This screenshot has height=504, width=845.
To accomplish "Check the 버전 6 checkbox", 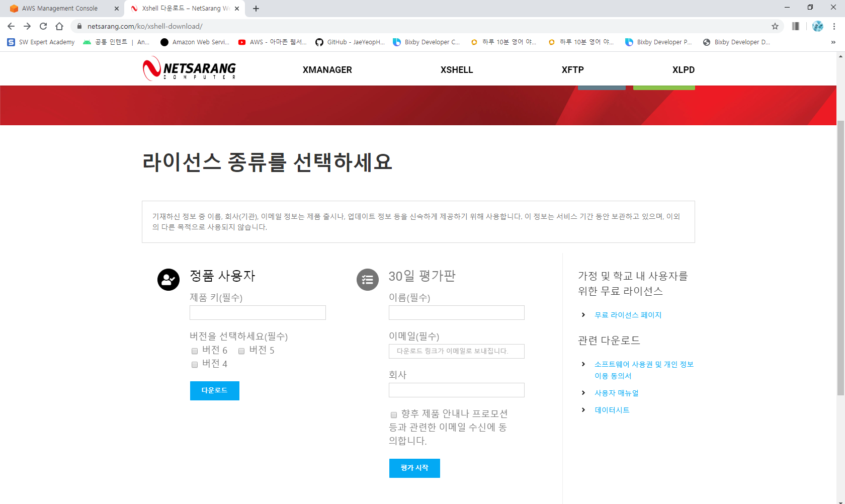I will (195, 351).
